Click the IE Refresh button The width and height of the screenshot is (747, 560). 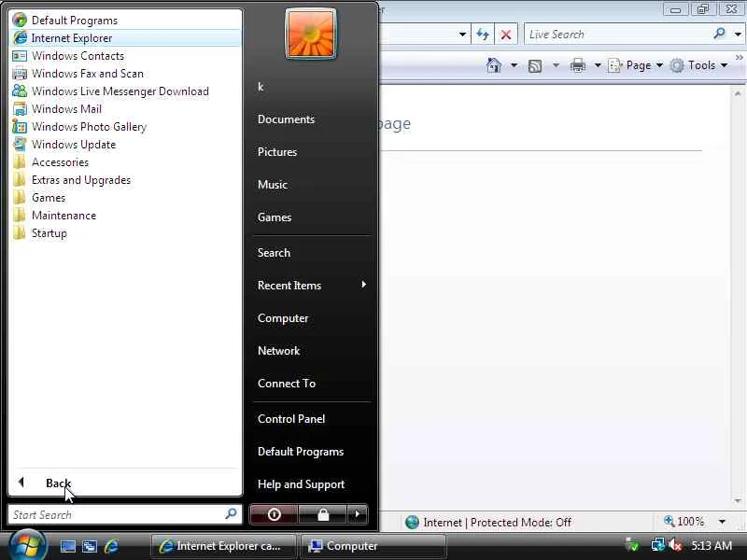click(483, 35)
